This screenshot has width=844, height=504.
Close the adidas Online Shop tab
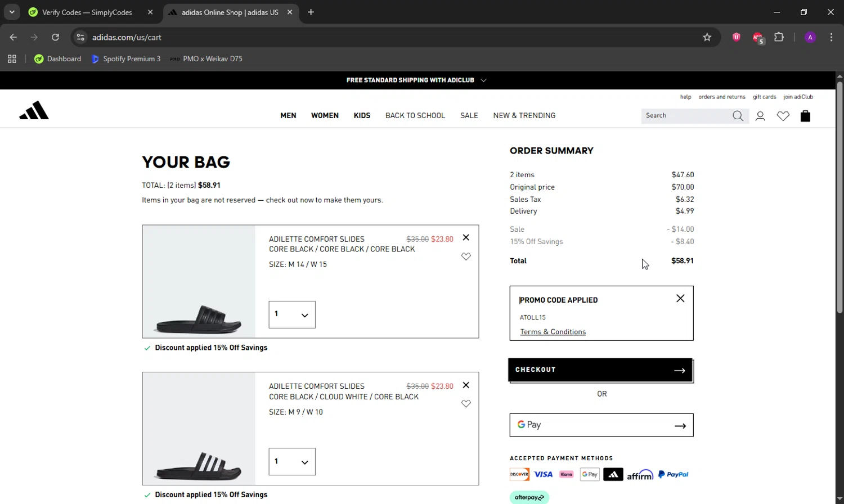click(x=290, y=12)
